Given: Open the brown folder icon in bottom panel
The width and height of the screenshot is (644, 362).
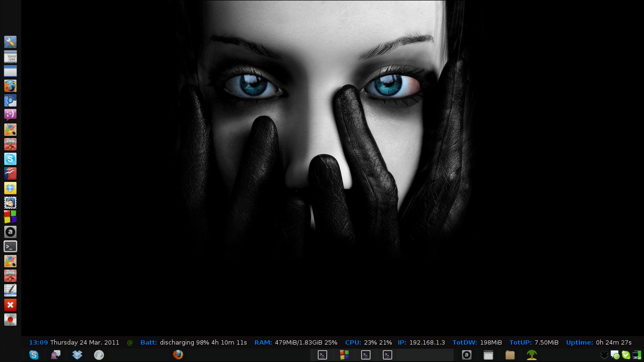Looking at the screenshot, I should [x=510, y=355].
